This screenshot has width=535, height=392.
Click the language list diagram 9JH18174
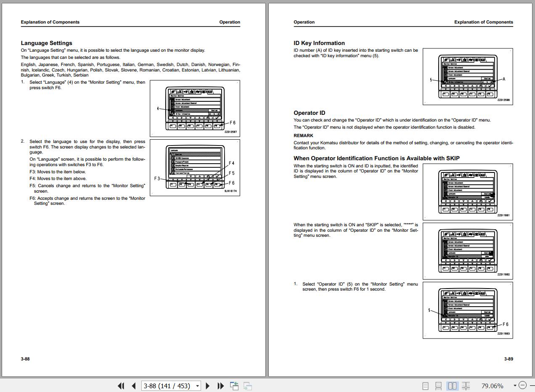click(195, 167)
